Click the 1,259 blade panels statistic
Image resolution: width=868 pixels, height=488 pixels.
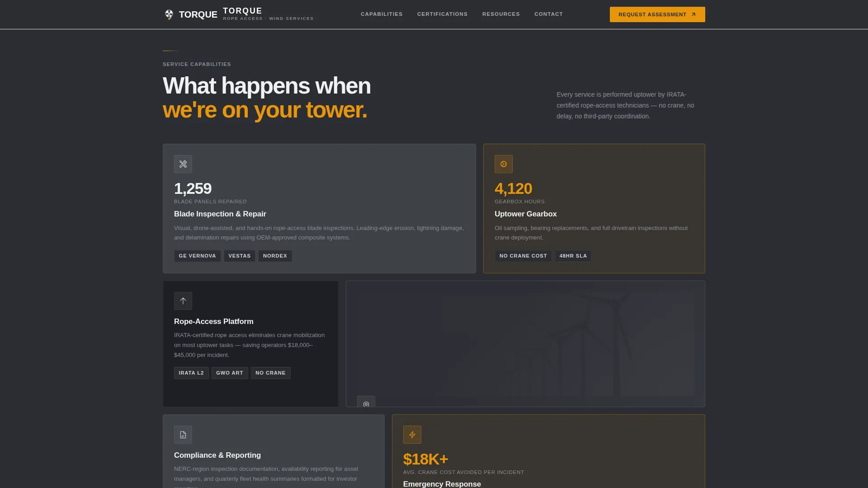[x=193, y=188]
